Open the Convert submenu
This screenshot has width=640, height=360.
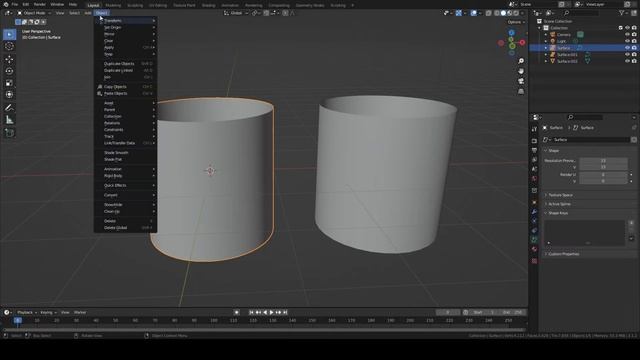click(125, 195)
